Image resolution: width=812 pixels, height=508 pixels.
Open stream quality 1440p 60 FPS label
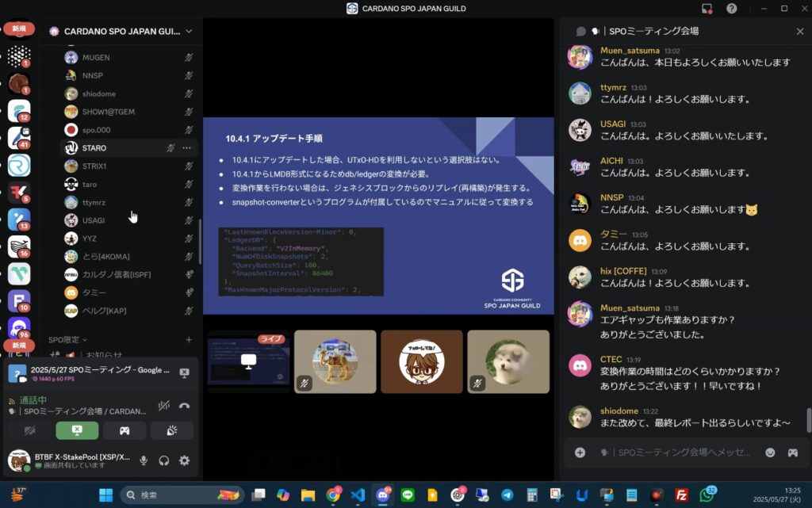(53, 379)
